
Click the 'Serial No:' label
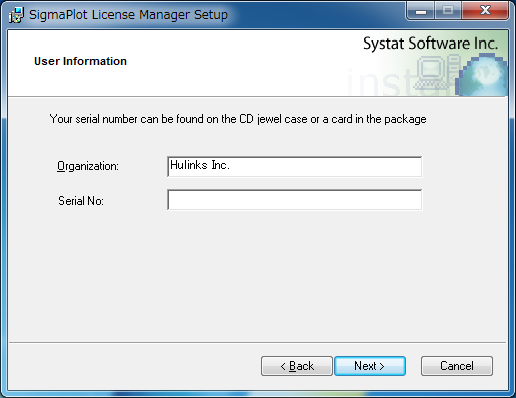(81, 201)
